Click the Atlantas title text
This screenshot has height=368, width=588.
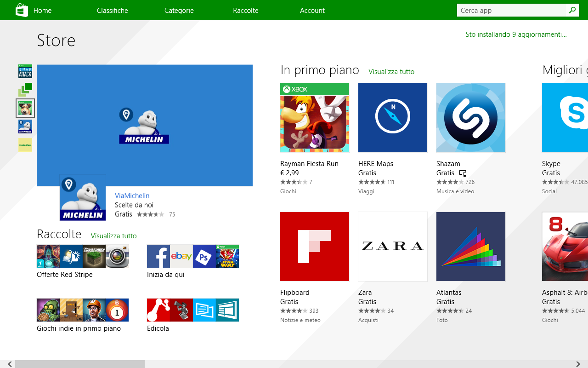(x=449, y=293)
